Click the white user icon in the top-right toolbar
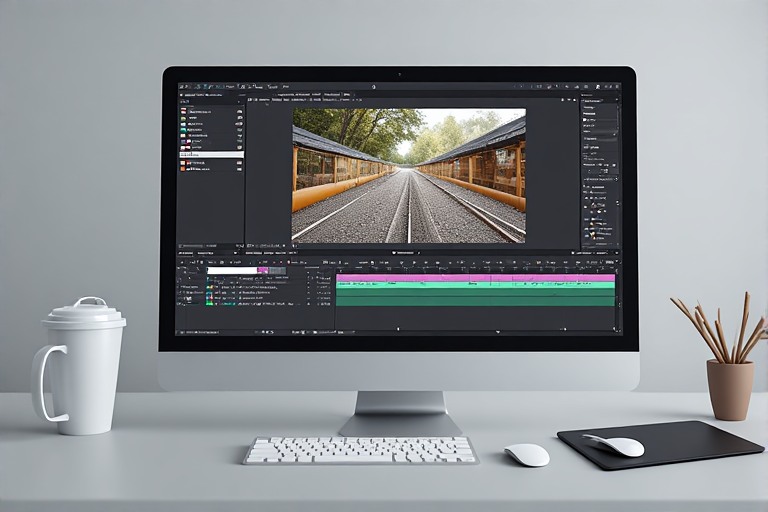 coord(598,87)
